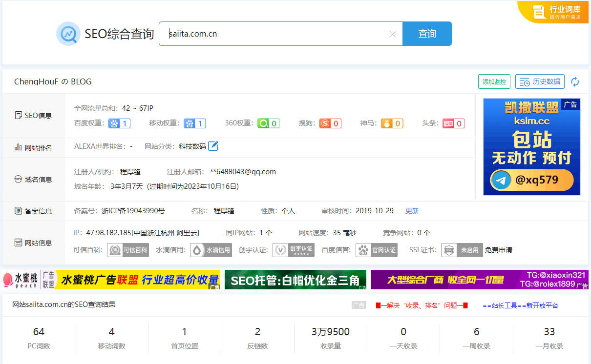This screenshot has height=364, width=591.
Task: Open the 站长工具 新开放平台 link
Action: [x=520, y=305]
